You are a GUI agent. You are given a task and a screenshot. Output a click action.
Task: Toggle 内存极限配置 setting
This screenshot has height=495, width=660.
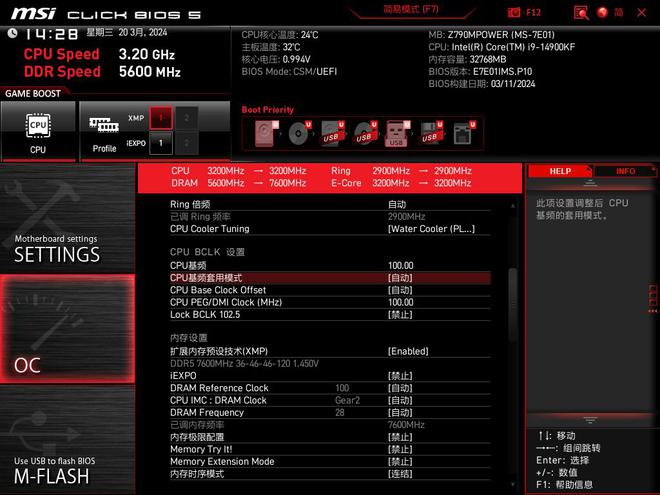[x=330, y=437]
